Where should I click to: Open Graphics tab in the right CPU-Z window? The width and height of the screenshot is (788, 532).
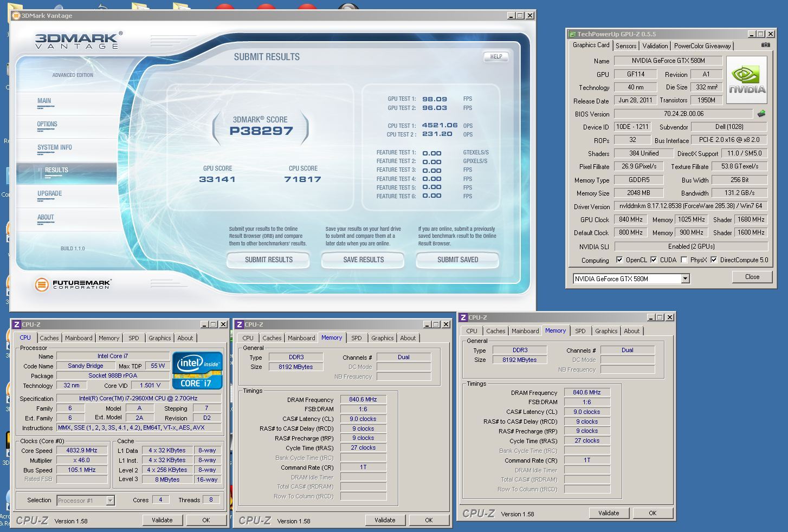point(606,331)
